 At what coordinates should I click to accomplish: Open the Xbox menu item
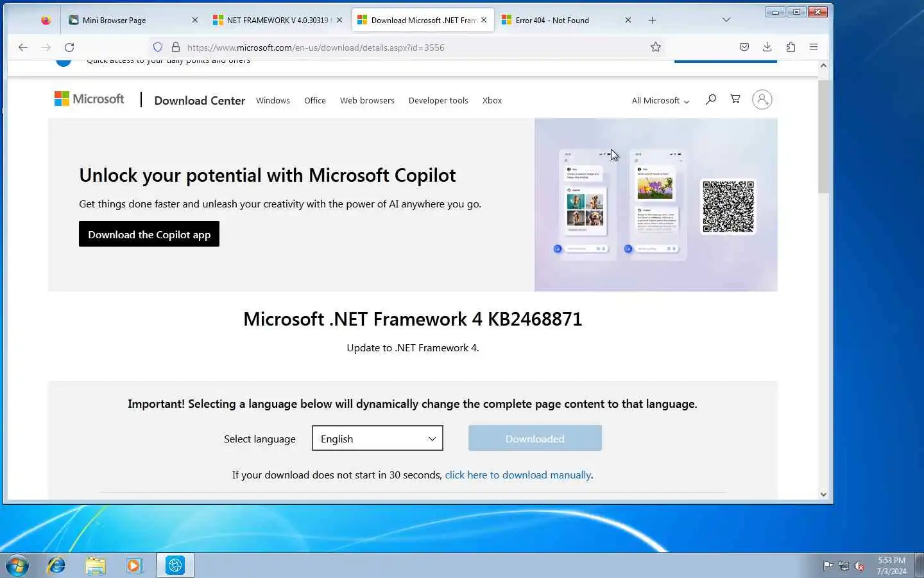tap(492, 100)
